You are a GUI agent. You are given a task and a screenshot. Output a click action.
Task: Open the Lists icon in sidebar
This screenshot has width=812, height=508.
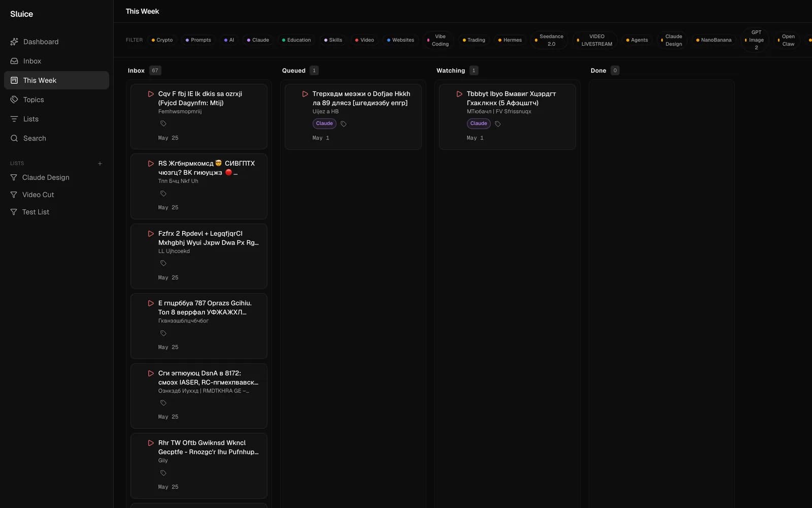tap(14, 119)
